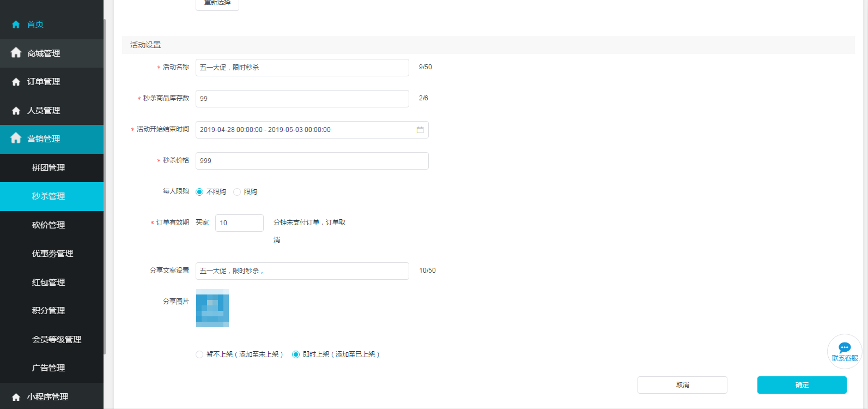Click the house icon next to 营销管理
This screenshot has height=409, width=868.
pyautogui.click(x=16, y=138)
